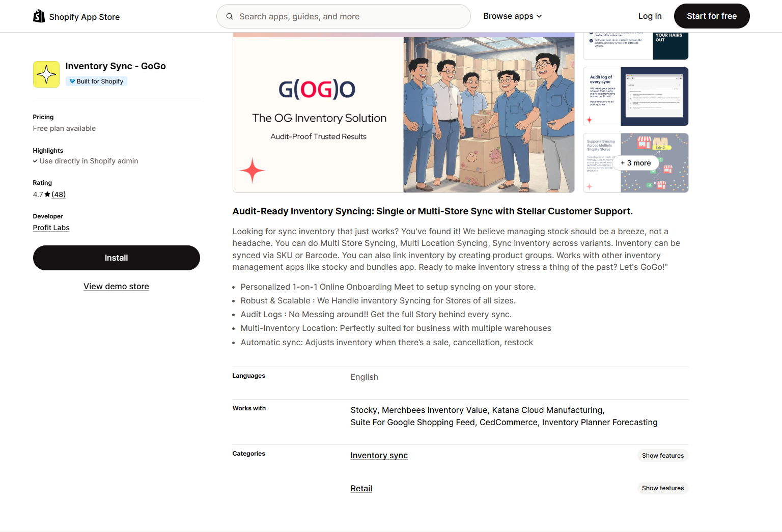Viewport: 782px width, 532px height.
Task: Install the Inventory Sync app
Action: pyautogui.click(x=117, y=258)
